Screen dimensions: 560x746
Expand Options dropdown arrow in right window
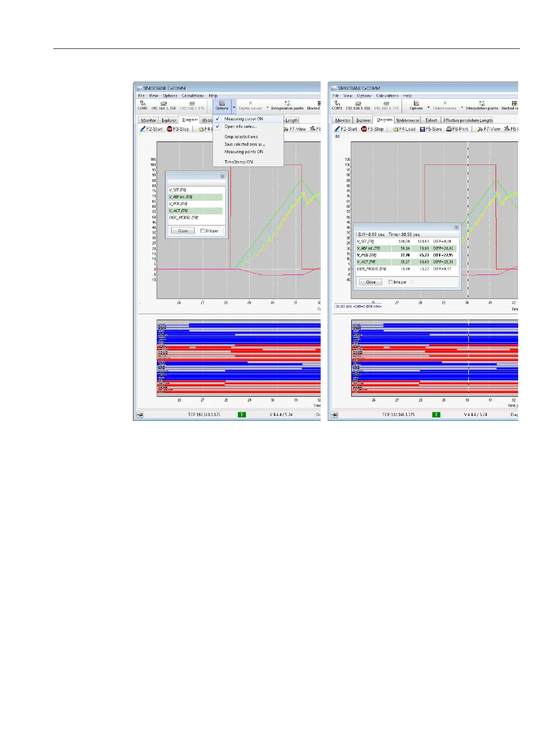[x=428, y=107]
